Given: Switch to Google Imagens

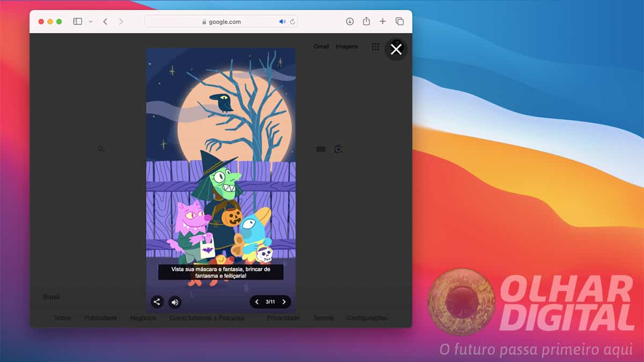Looking at the screenshot, I should 347,47.
